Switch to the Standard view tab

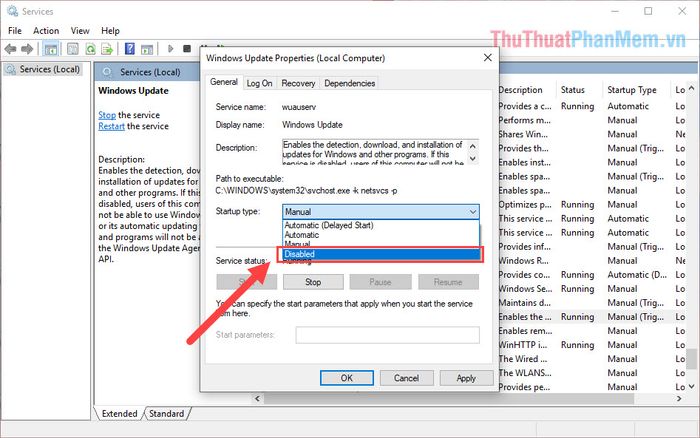pos(167,414)
